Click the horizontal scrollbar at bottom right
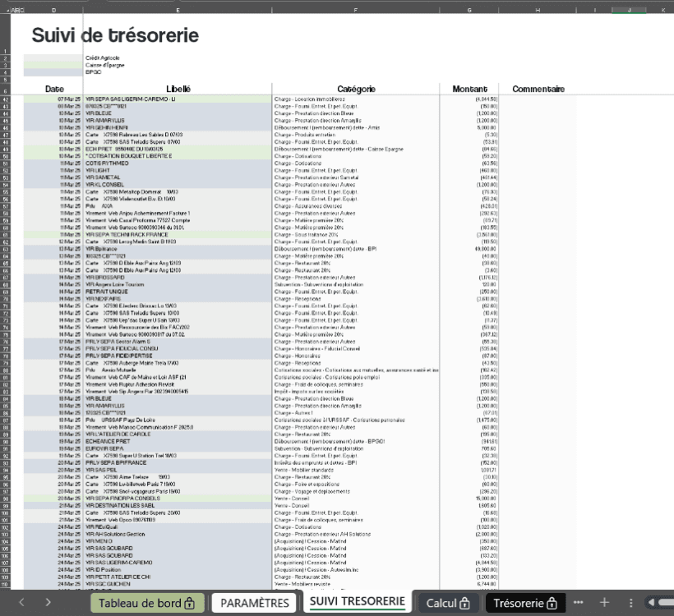 660,602
